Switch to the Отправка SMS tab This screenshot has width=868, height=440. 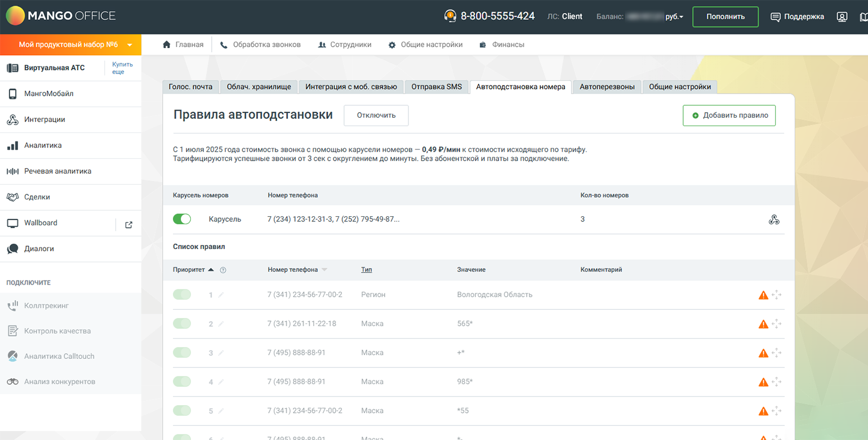pos(437,87)
